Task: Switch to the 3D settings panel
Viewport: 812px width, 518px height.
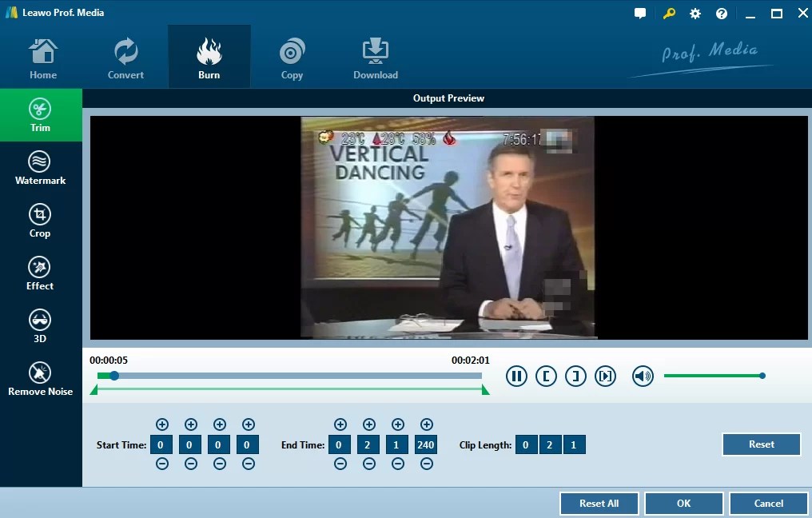Action: tap(40, 325)
